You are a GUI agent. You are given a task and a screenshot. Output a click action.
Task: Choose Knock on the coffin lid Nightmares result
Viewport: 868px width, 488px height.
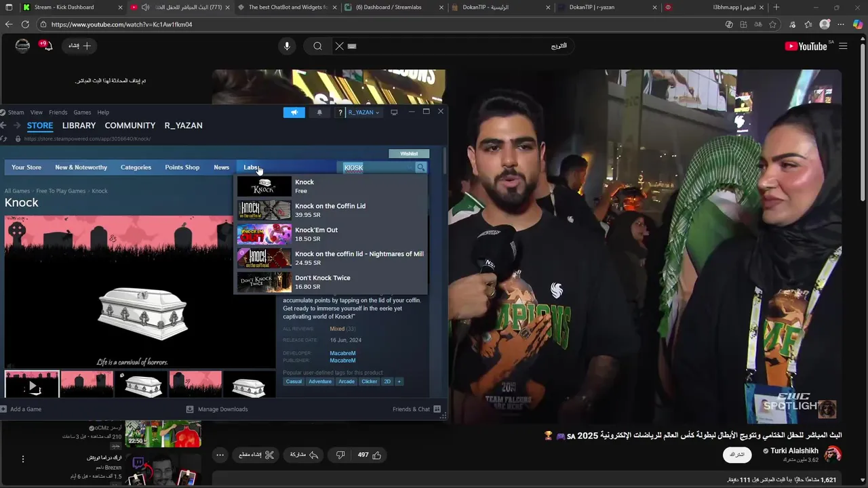point(332,258)
